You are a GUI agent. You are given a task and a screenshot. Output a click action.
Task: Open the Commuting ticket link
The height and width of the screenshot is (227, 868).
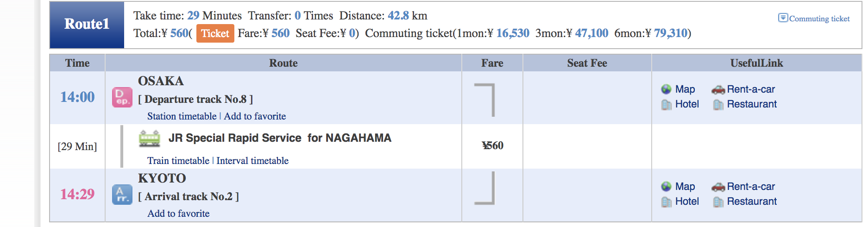(819, 19)
